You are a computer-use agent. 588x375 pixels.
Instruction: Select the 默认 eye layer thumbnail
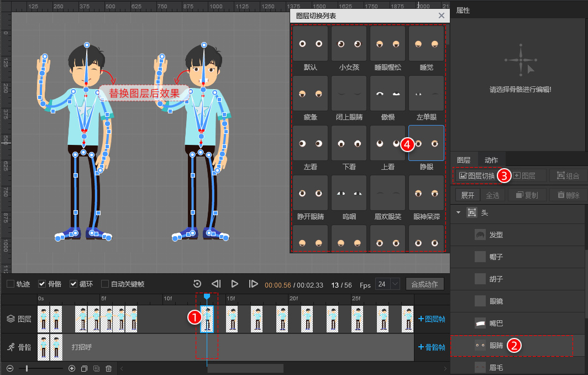point(310,44)
